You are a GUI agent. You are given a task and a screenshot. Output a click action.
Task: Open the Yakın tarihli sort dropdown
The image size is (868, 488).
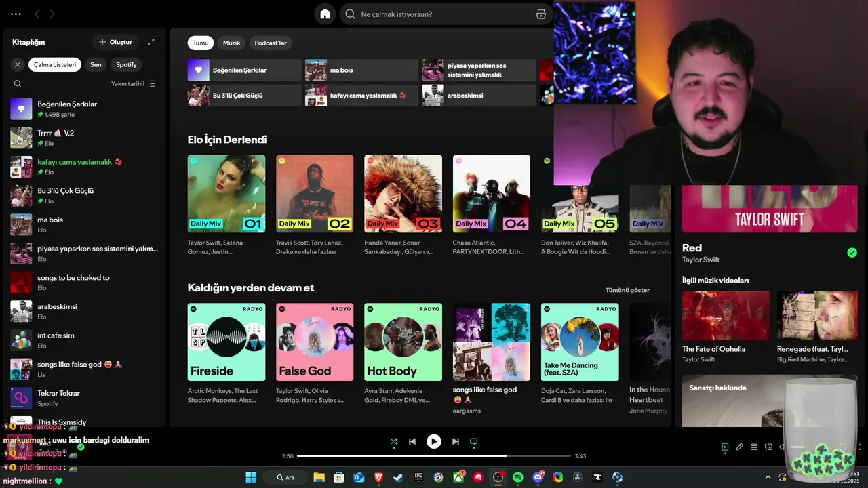[x=133, y=84]
